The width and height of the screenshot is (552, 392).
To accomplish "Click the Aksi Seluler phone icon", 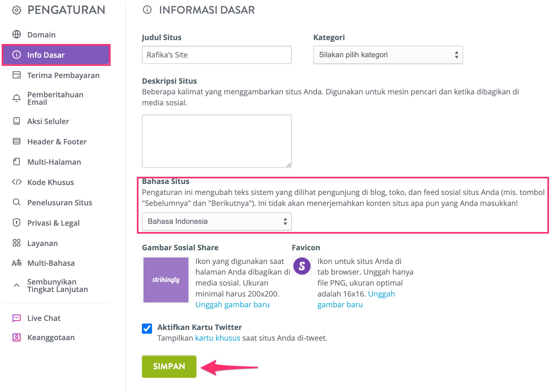I will click(17, 121).
